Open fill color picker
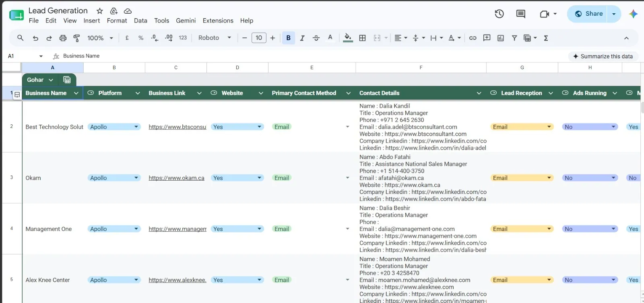Image resolution: width=644 pixels, height=303 pixels. point(348,38)
